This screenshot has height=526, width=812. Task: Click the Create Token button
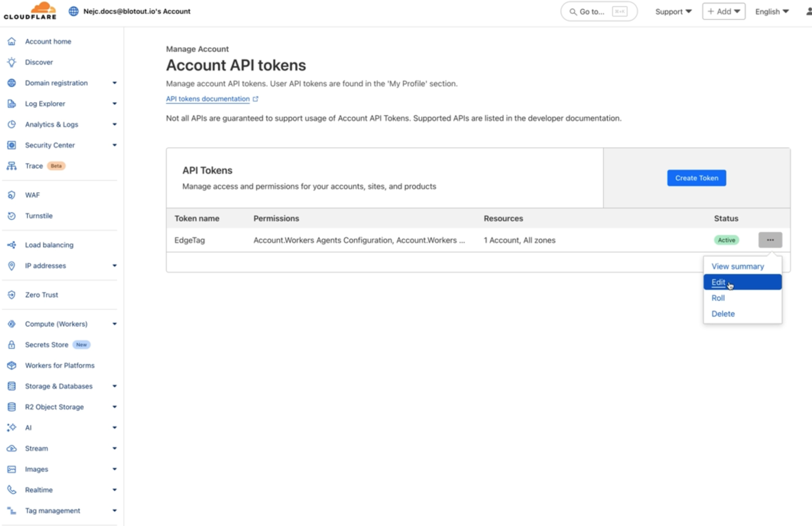(x=696, y=178)
